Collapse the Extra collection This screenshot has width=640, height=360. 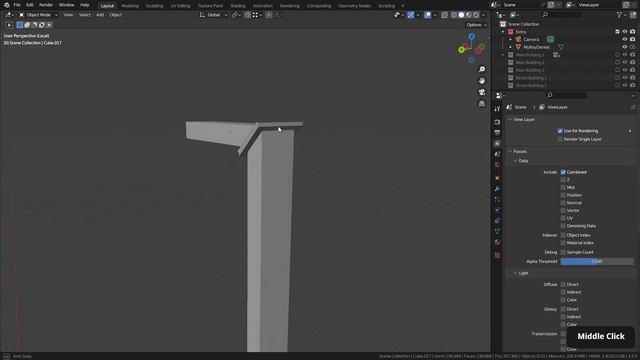point(503,32)
